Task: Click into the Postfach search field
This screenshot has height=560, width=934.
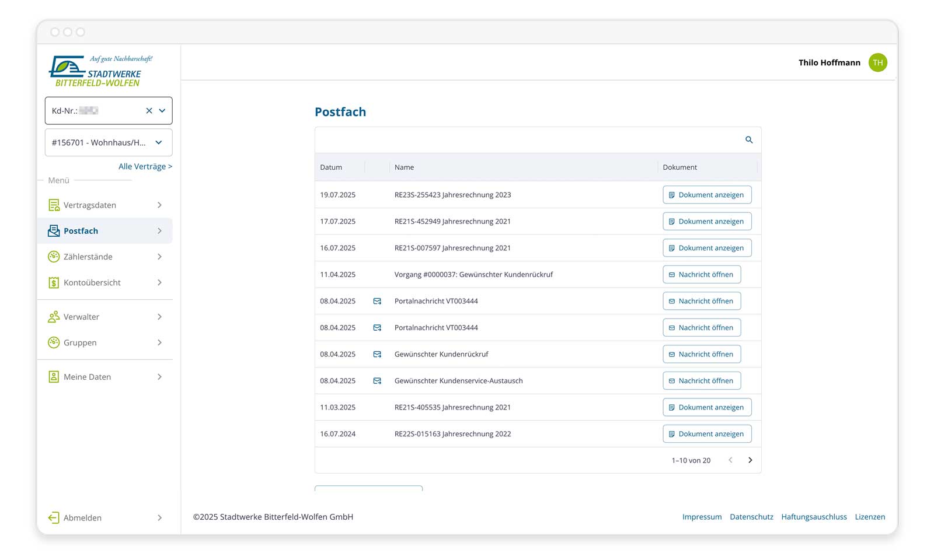Action: (525, 140)
